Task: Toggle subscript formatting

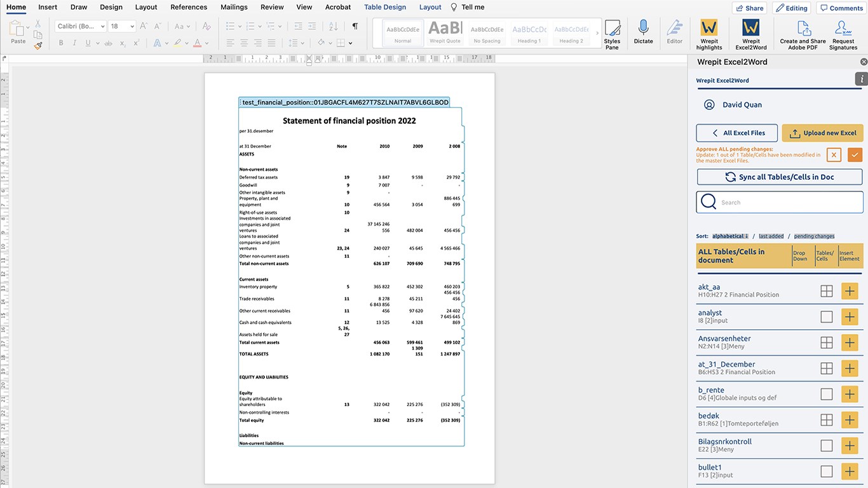Action: (123, 43)
